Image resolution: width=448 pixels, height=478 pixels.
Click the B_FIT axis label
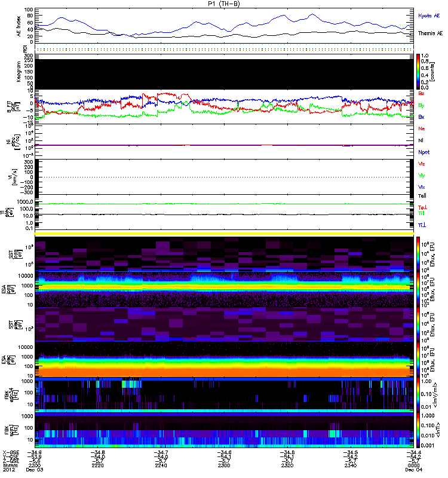(x=13, y=106)
